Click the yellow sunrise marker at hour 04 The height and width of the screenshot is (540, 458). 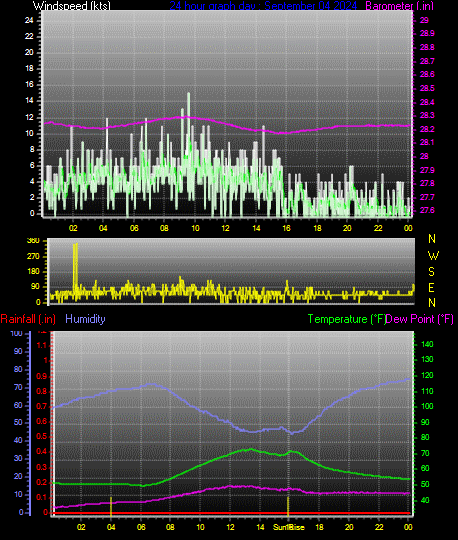click(x=111, y=506)
